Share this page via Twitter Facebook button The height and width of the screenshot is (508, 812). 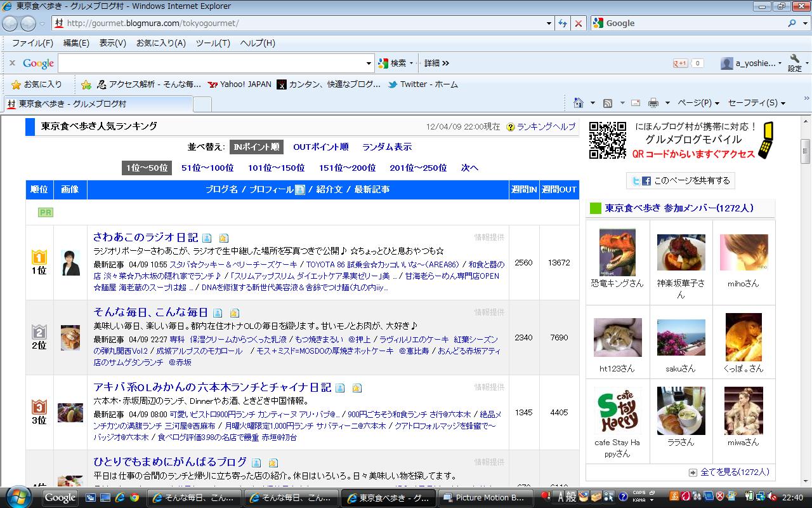click(x=681, y=181)
